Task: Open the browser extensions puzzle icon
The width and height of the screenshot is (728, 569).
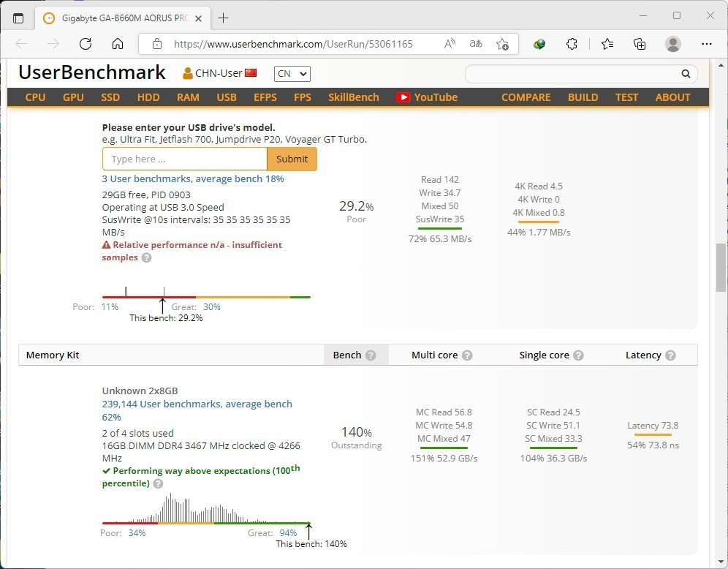Action: tap(572, 44)
